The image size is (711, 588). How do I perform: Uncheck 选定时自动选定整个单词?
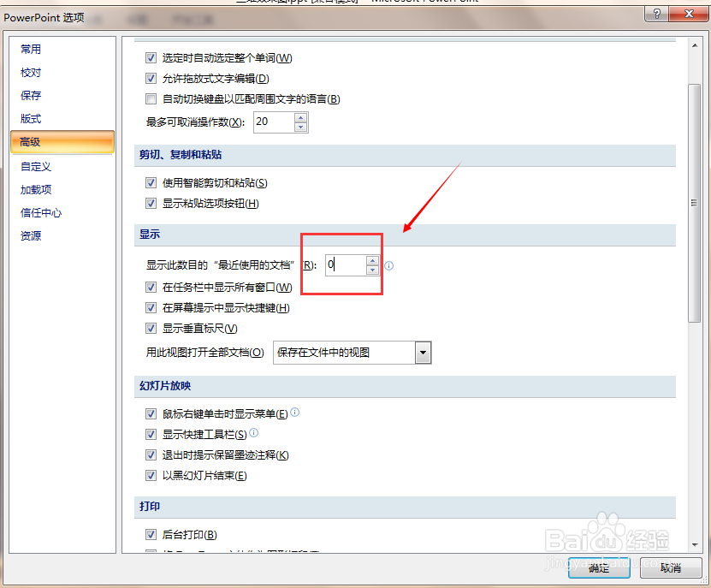(151, 57)
